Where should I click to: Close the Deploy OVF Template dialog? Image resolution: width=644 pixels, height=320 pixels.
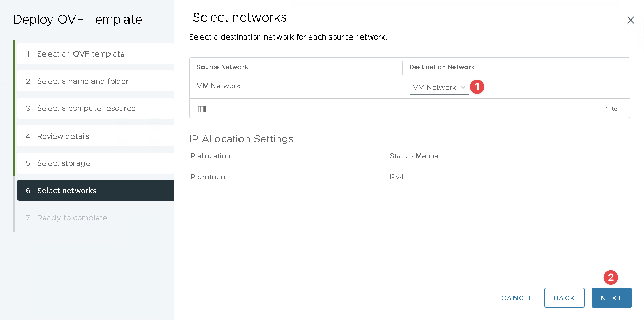coord(630,20)
